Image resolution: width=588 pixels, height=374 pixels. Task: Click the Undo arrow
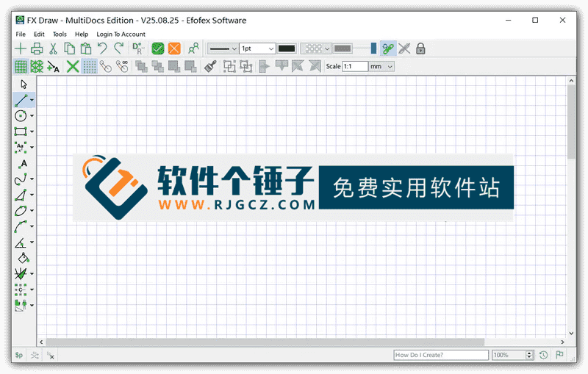[x=102, y=48]
